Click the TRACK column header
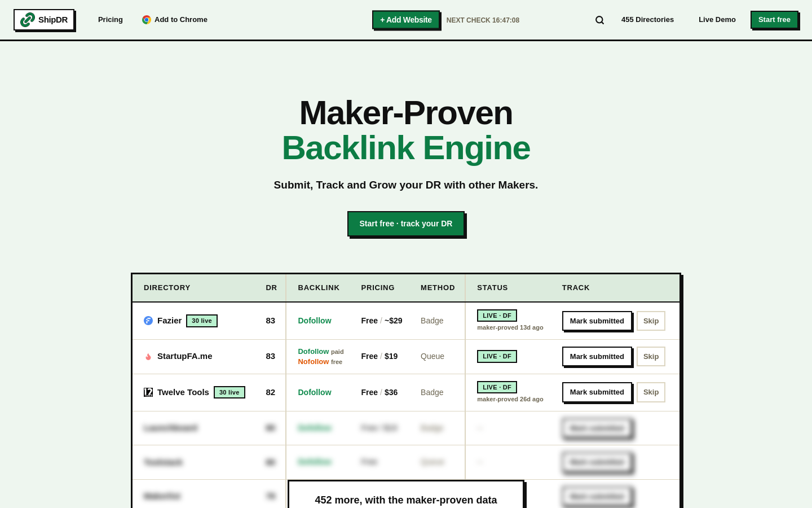The width and height of the screenshot is (812, 508). [x=576, y=288]
